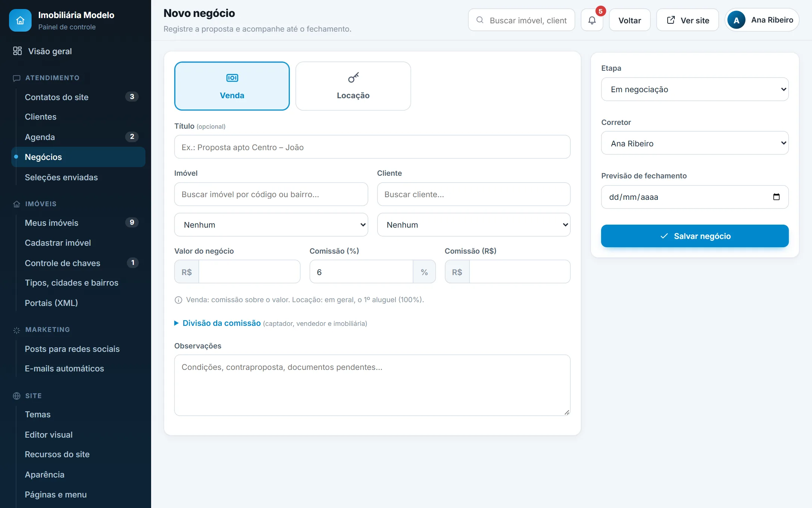The height and width of the screenshot is (508, 812).
Task: Open the Etapa dropdown
Action: click(x=695, y=89)
